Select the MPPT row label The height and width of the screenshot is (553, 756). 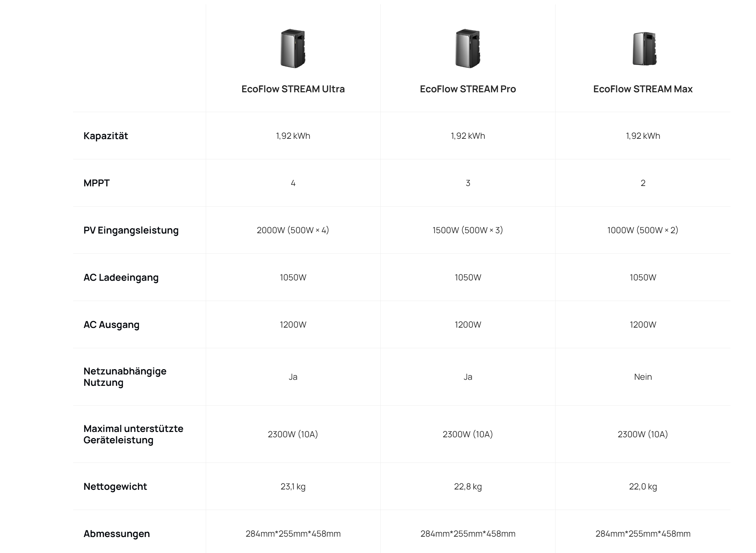tap(96, 183)
